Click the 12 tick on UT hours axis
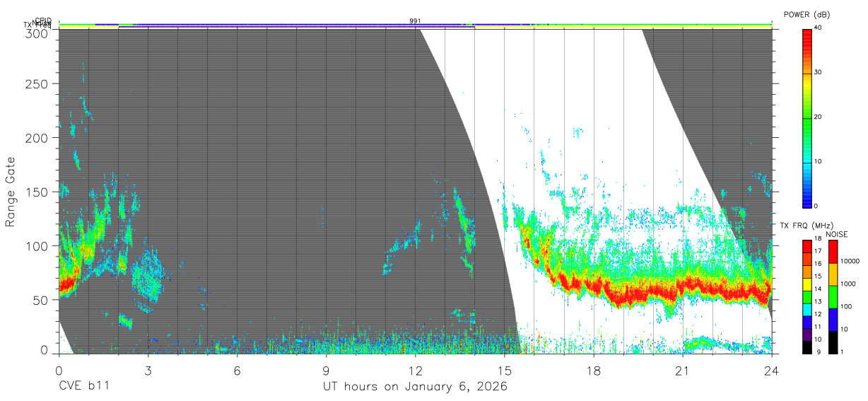This screenshot has height=401, width=868. click(x=415, y=370)
